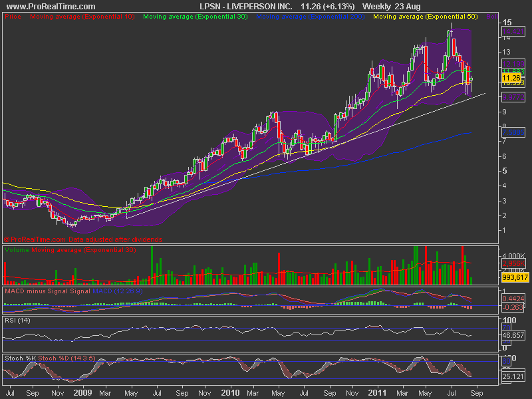Click the 2010 label on time axis
The width and height of the screenshot is (532, 399).
pos(230,393)
